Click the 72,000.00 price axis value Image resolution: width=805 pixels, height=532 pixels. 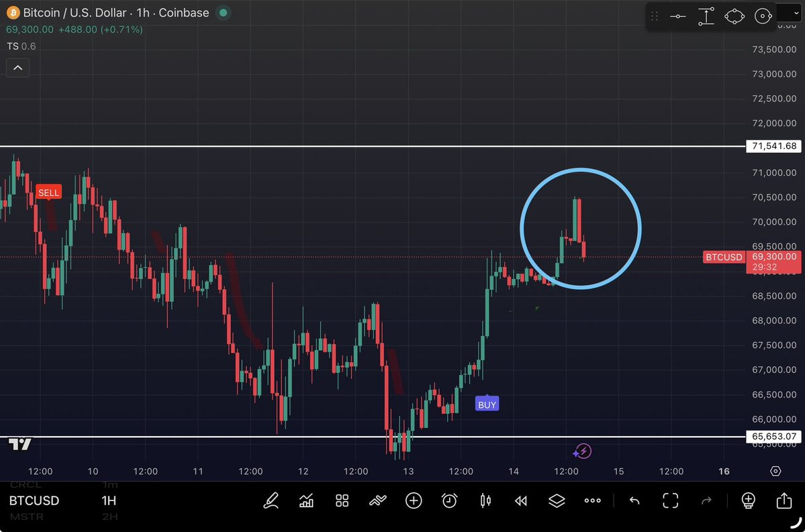[x=774, y=123]
